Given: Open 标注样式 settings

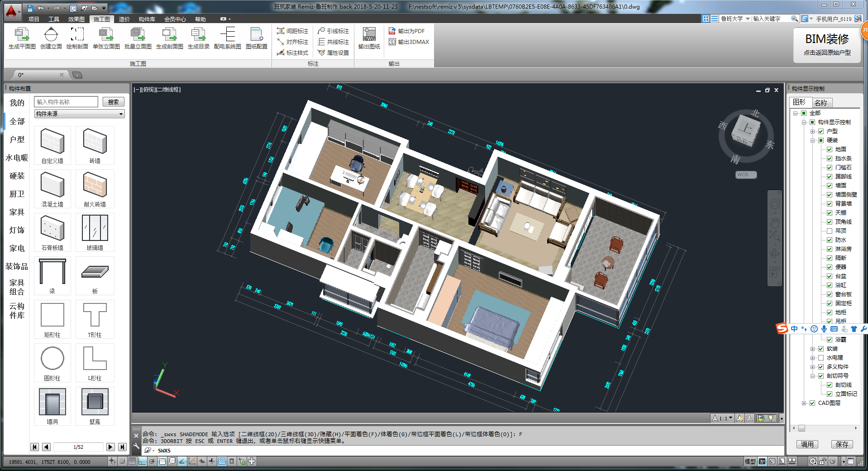Looking at the screenshot, I should pos(292,53).
